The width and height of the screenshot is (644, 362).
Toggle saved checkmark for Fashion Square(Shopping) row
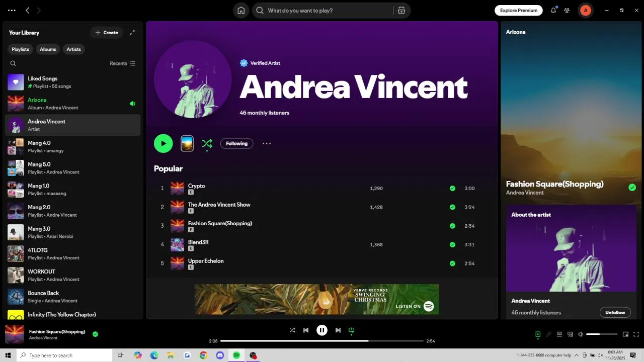click(x=452, y=226)
